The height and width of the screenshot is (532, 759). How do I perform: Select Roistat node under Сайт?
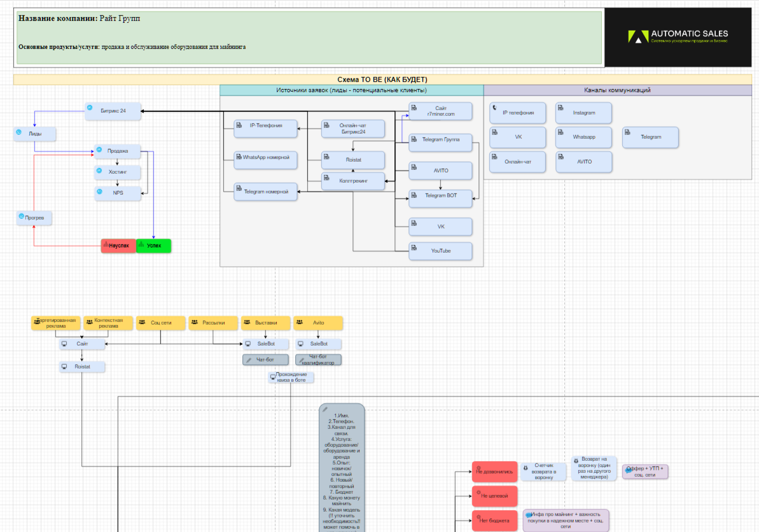tap(82, 367)
